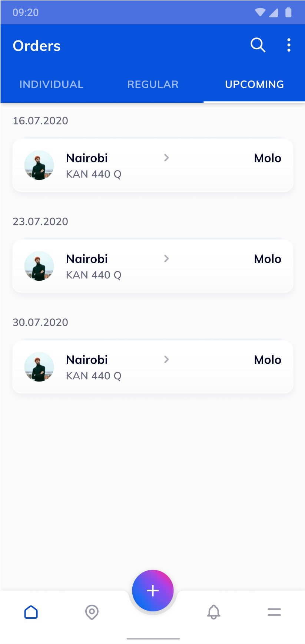Select Molo destination on 23.07.2020 order

click(268, 259)
